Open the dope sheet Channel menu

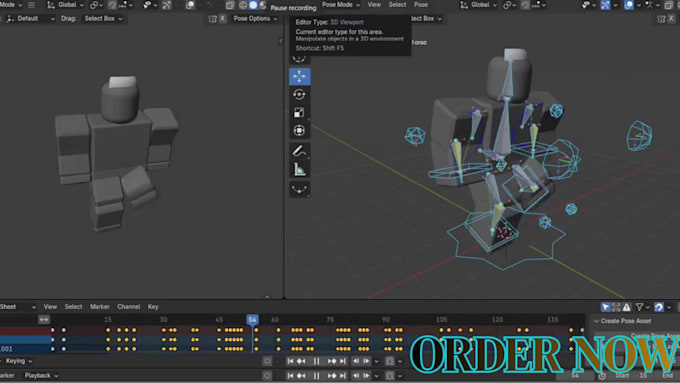click(x=128, y=307)
